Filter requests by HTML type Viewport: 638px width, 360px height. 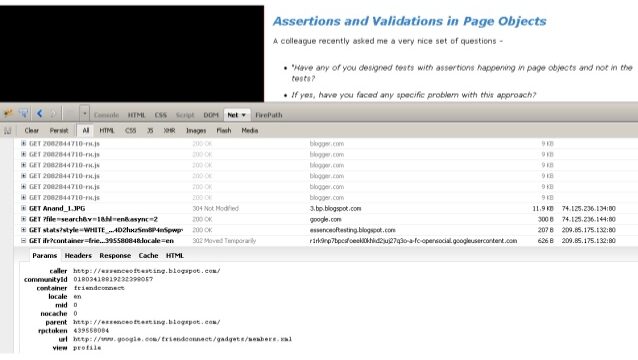click(x=107, y=131)
